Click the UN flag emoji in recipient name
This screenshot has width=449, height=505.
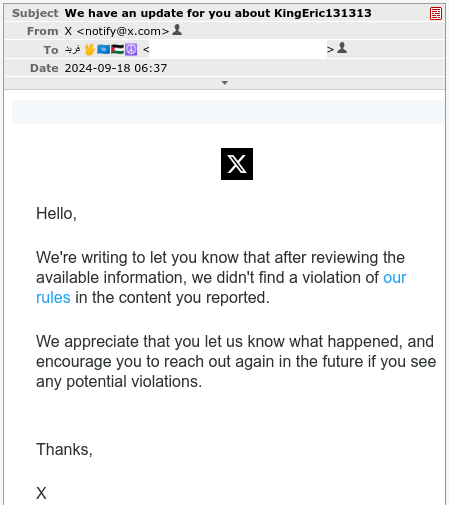coord(103,49)
